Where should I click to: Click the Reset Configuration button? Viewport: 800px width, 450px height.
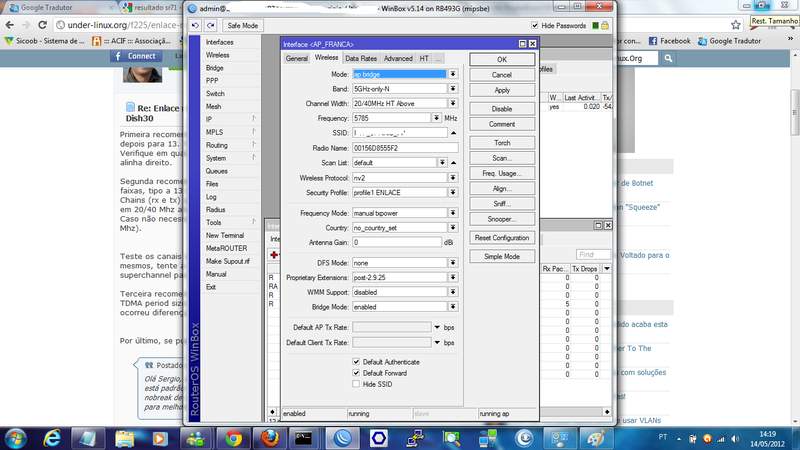coord(502,238)
